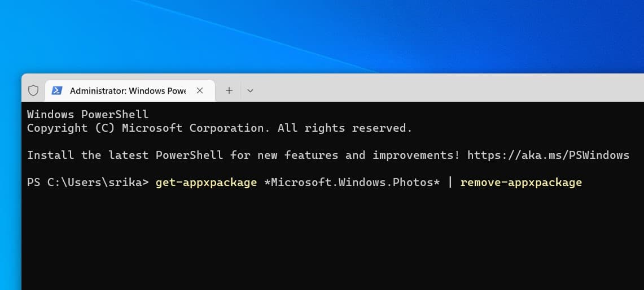Click the PS C:\Users\srika> prompt
Image resolution: width=644 pixels, height=290 pixels.
pos(87,182)
